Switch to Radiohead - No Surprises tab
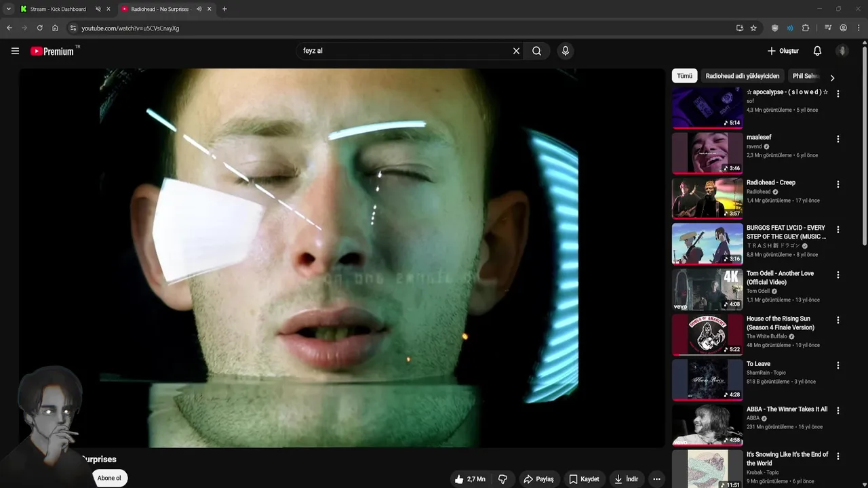This screenshot has width=868, height=488. [160, 9]
